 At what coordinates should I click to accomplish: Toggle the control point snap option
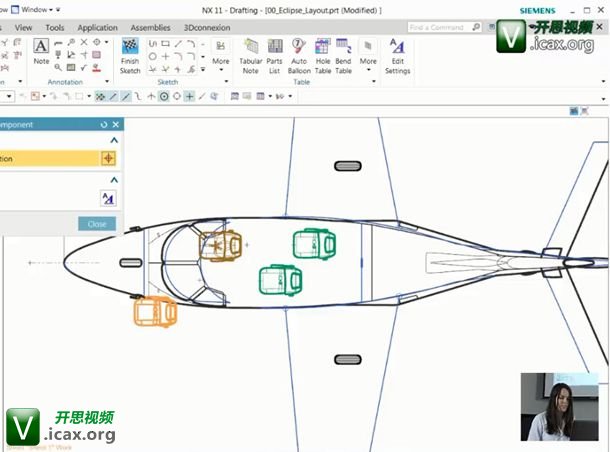click(x=138, y=96)
